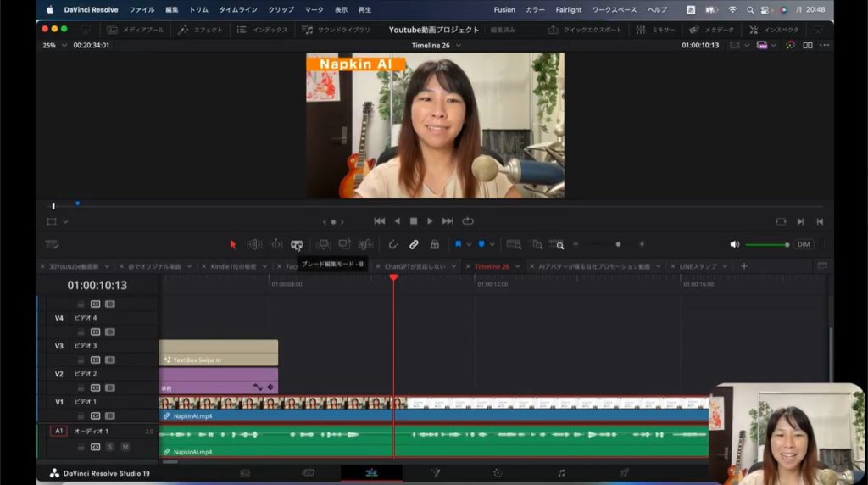Toggle the Position lock padlock icon
This screenshot has height=485, width=868.
click(435, 244)
